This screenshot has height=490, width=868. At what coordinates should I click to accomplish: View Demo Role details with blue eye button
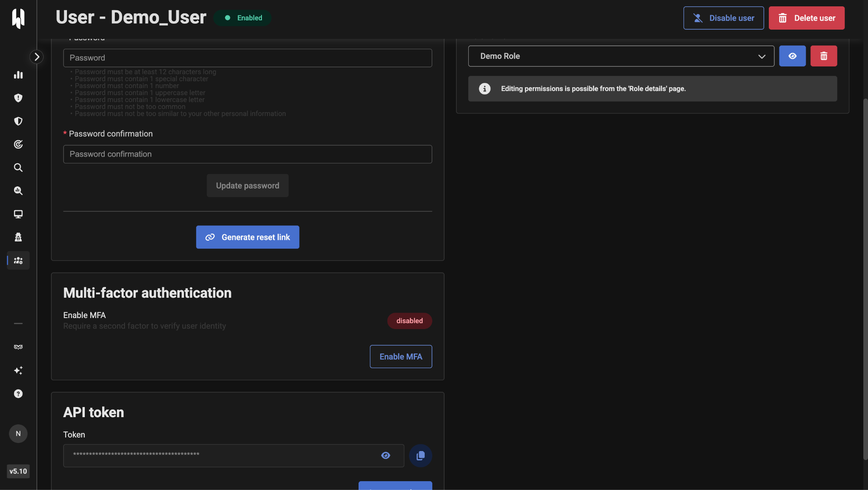pyautogui.click(x=792, y=56)
